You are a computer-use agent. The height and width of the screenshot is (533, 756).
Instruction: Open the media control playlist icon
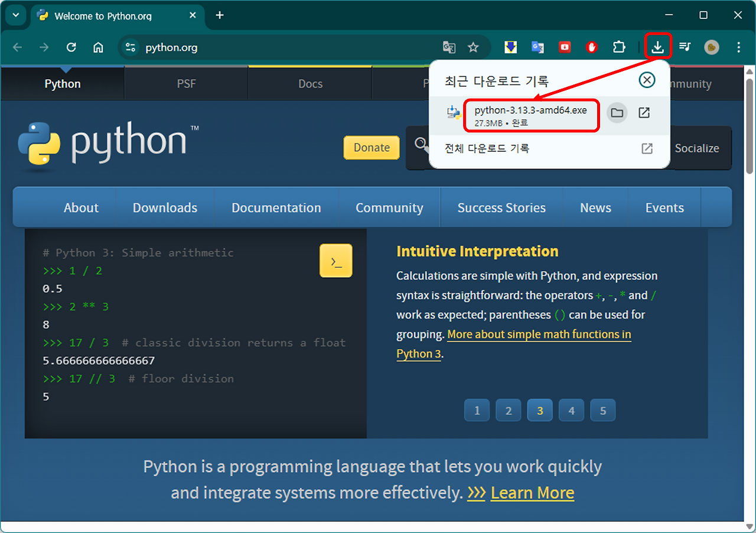[685, 47]
